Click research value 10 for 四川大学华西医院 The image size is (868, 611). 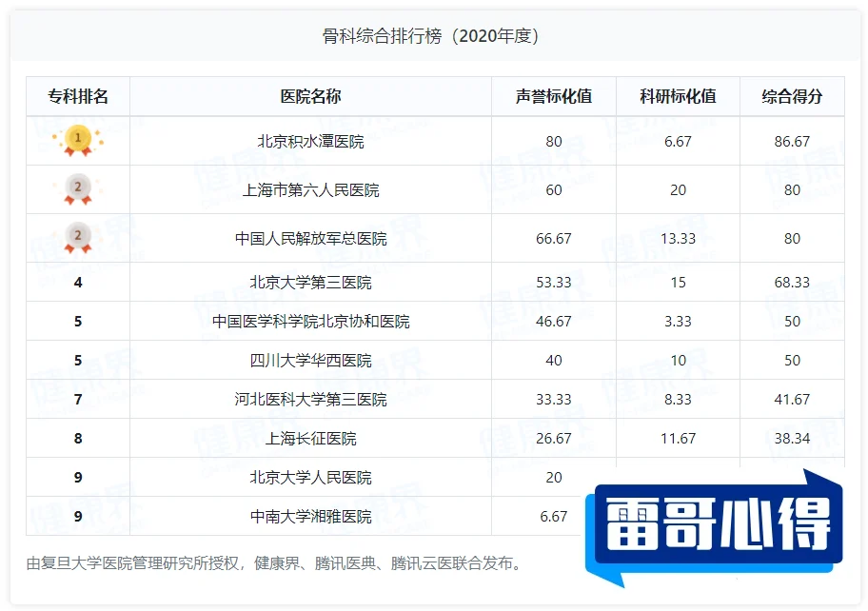click(x=678, y=361)
